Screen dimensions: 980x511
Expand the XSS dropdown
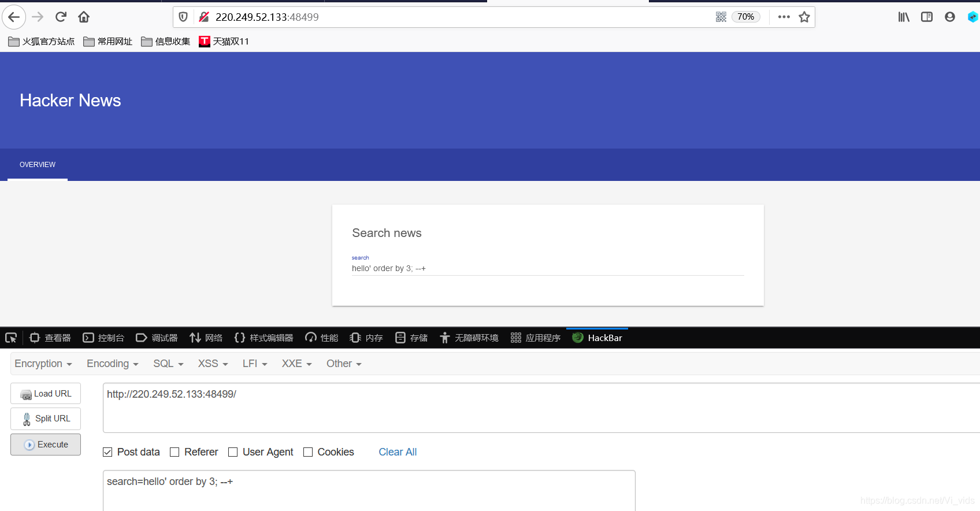tap(213, 364)
